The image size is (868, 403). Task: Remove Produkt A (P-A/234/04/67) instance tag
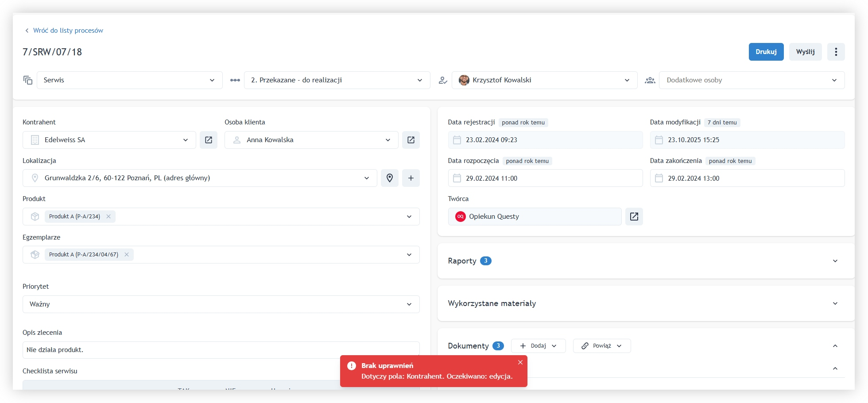pyautogui.click(x=127, y=255)
